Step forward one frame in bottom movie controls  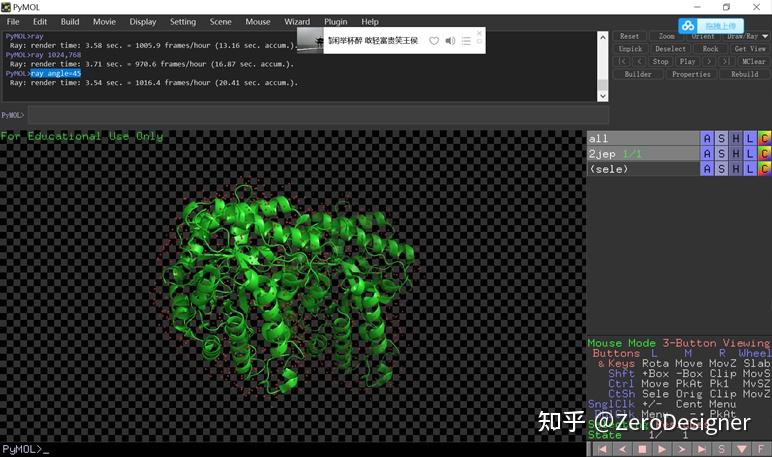(x=681, y=449)
